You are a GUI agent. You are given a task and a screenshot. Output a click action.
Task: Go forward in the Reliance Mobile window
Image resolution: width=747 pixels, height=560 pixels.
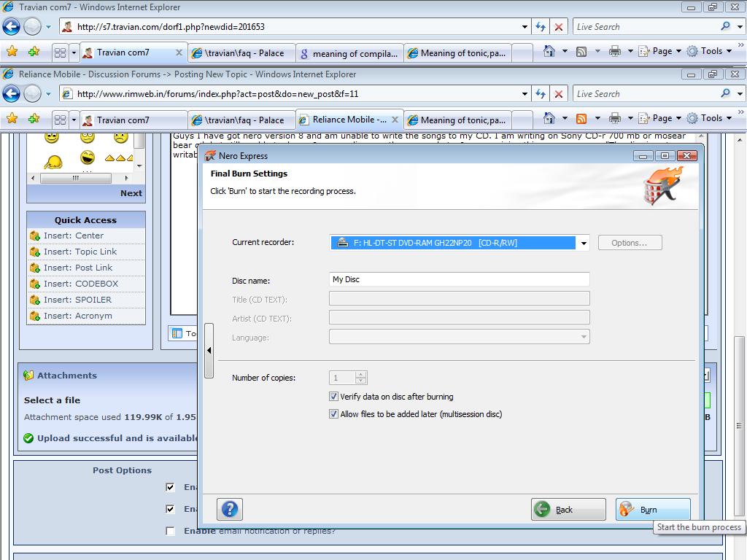point(32,94)
